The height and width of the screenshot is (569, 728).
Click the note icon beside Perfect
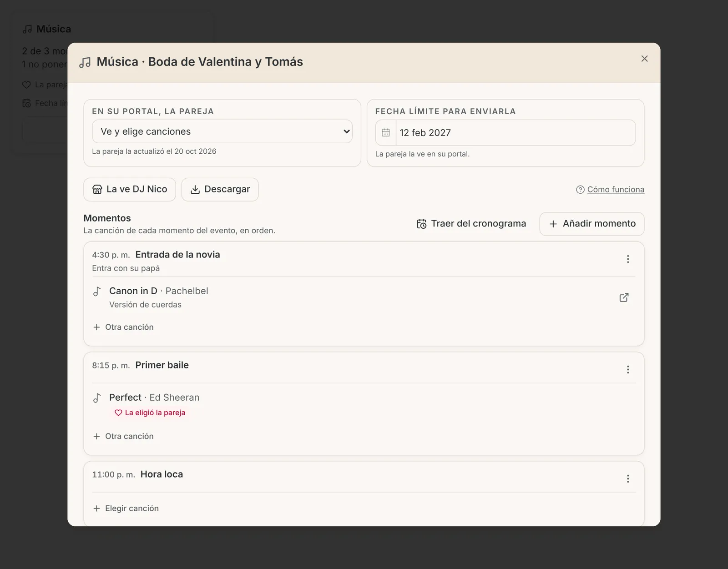click(x=97, y=398)
